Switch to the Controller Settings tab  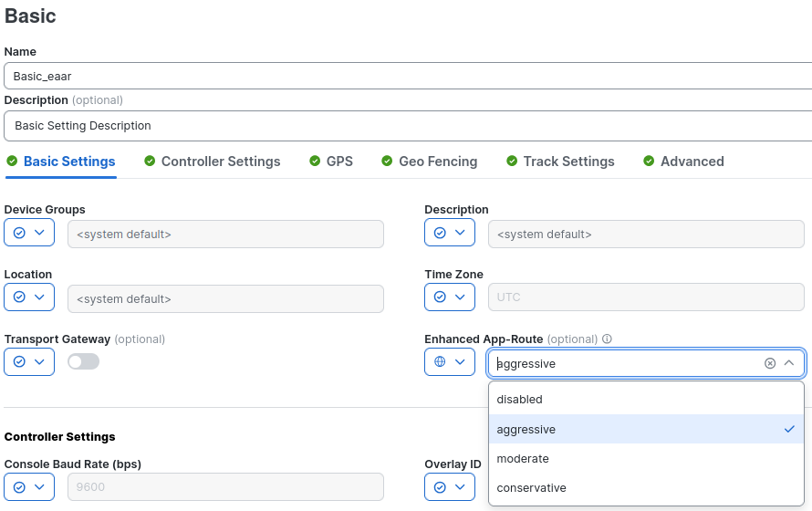tap(220, 162)
